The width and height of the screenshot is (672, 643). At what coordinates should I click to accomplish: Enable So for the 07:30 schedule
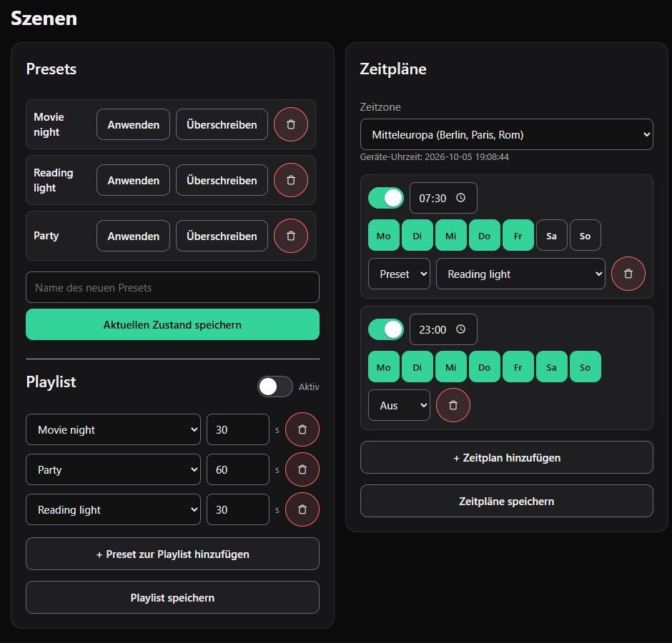coord(585,235)
